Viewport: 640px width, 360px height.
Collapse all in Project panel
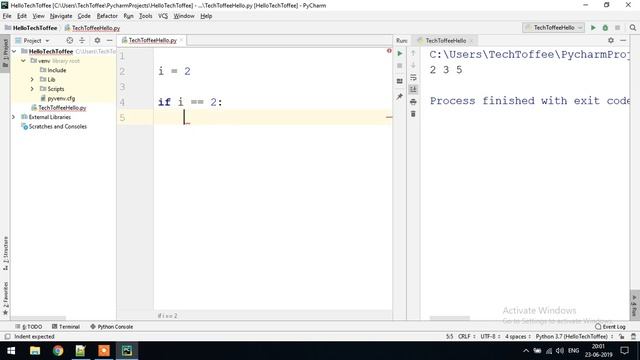[x=82, y=40]
